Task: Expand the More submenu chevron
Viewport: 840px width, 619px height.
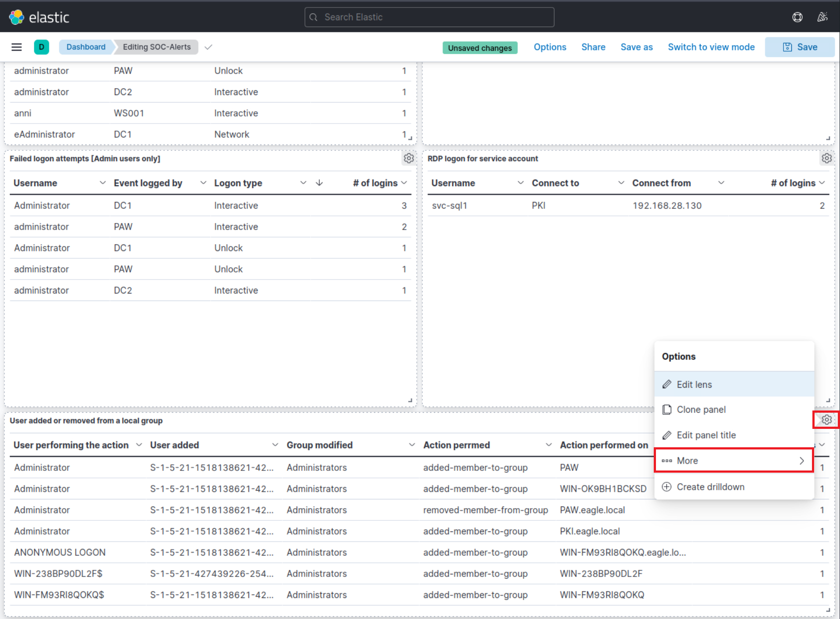Action: coord(802,460)
